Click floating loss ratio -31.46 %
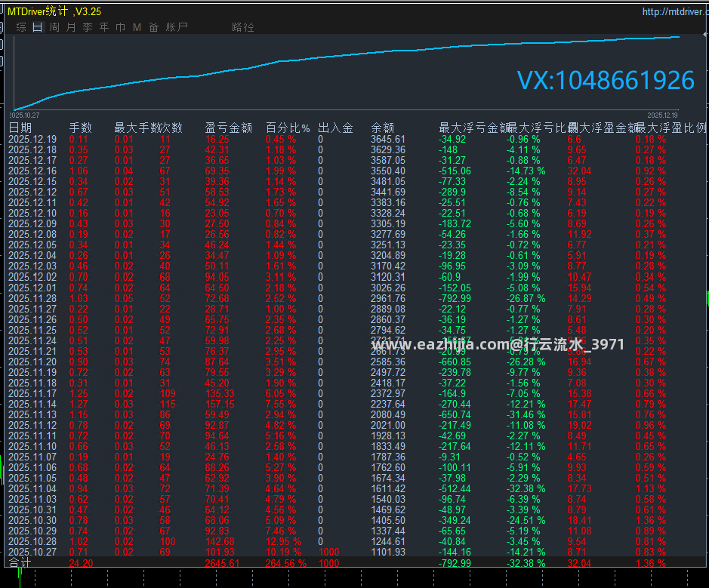This screenshot has height=588, width=709. (x=526, y=415)
